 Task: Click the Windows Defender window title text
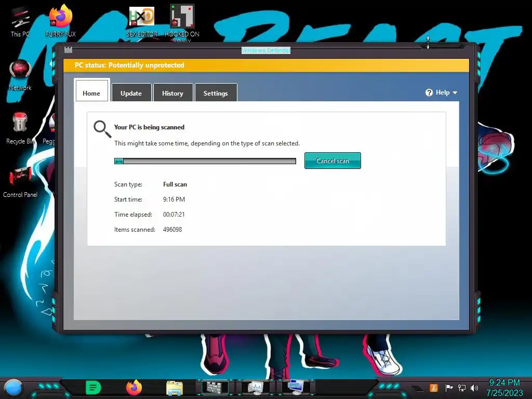pos(265,50)
